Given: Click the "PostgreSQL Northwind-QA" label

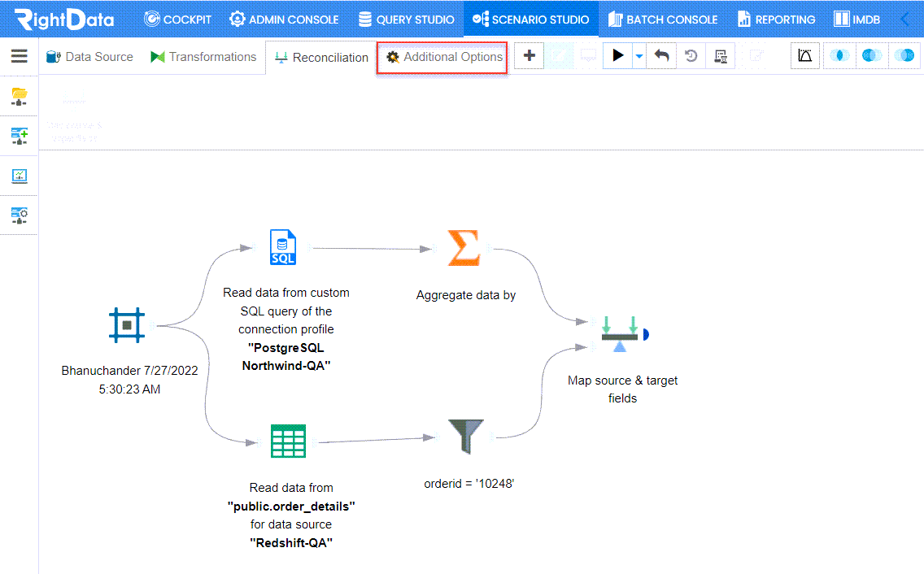Looking at the screenshot, I should 286,357.
